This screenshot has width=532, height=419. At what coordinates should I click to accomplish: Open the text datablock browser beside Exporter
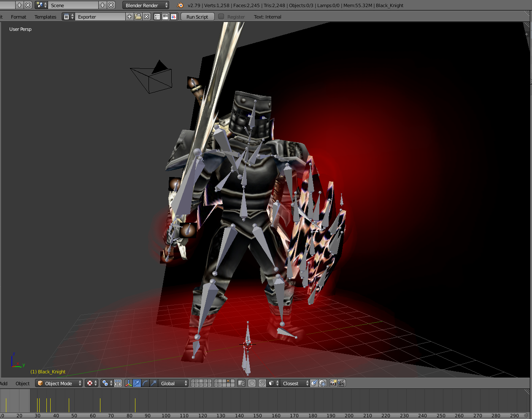coord(68,16)
